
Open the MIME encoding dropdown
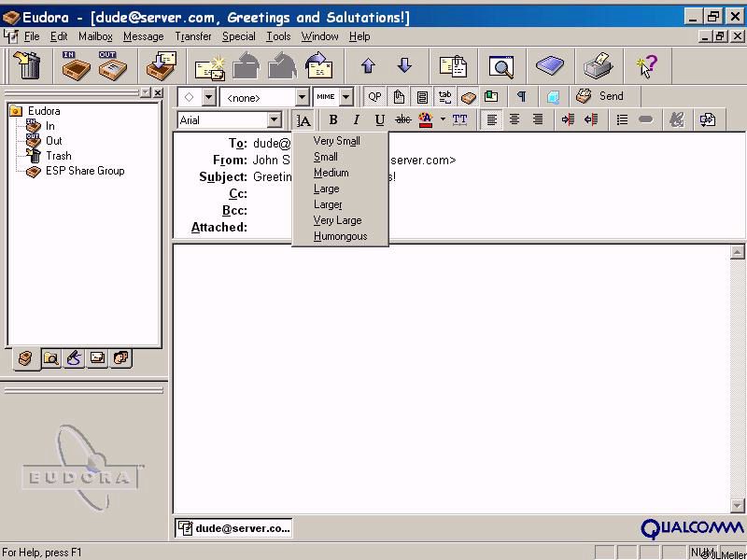point(346,97)
